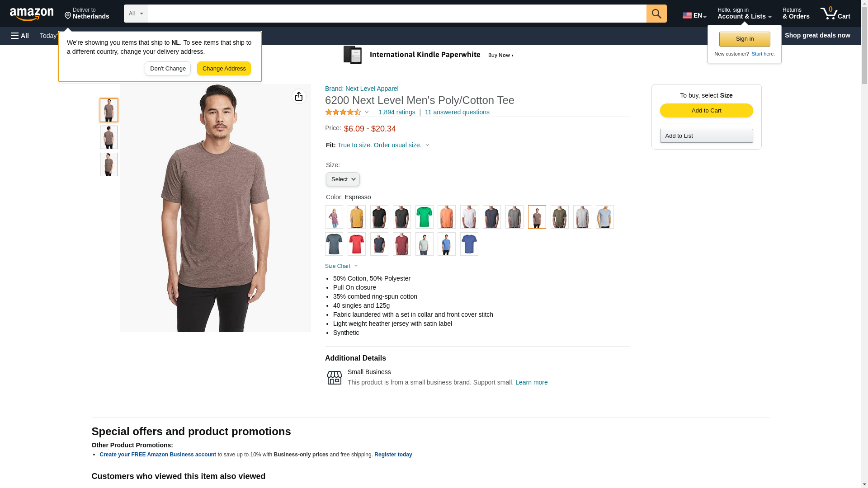Screen dimensions: 868x488
Task: Open Account & Lists menu
Action: (744, 14)
